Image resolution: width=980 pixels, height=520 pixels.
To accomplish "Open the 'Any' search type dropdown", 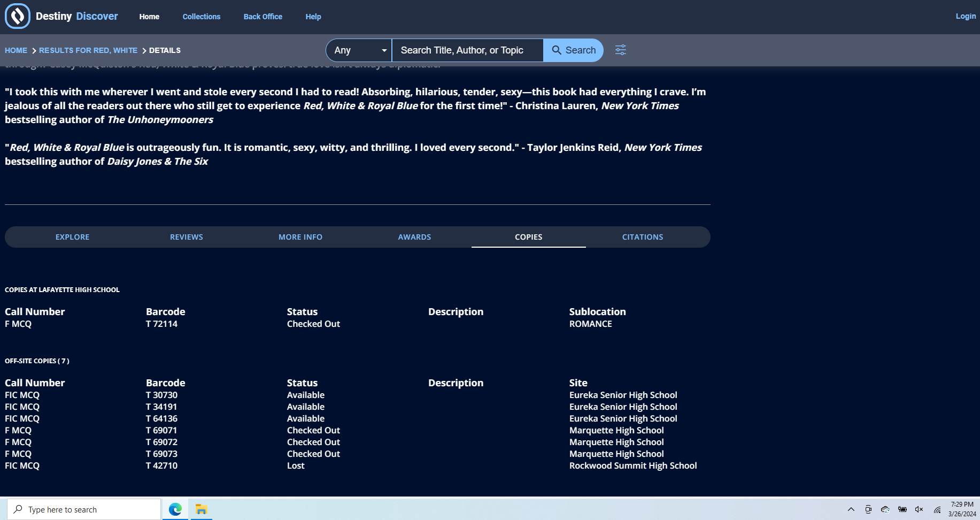I will [359, 50].
